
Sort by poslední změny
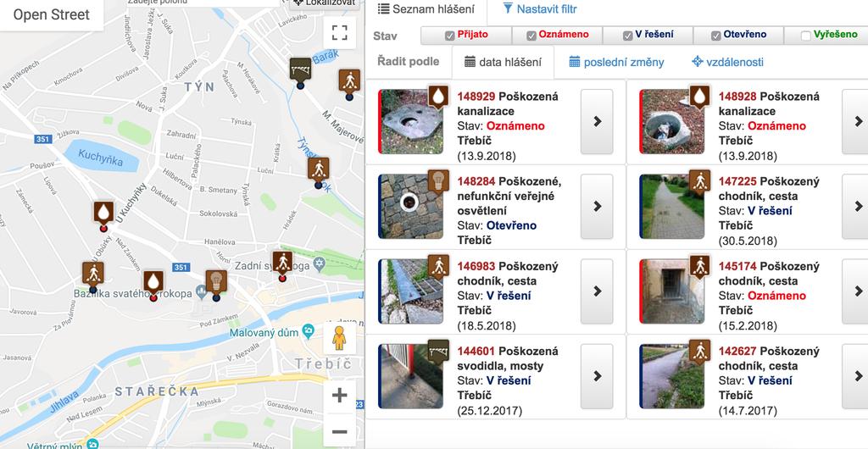(616, 62)
